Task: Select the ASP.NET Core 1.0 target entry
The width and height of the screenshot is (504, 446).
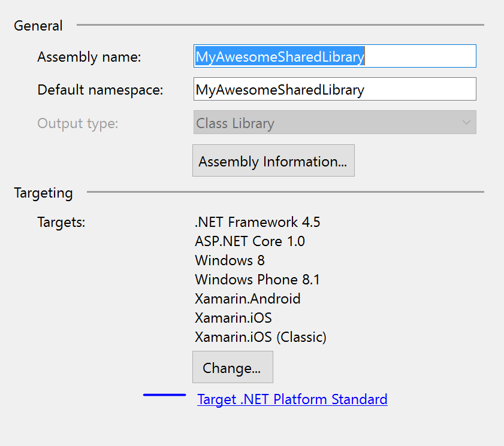Action: [x=249, y=241]
